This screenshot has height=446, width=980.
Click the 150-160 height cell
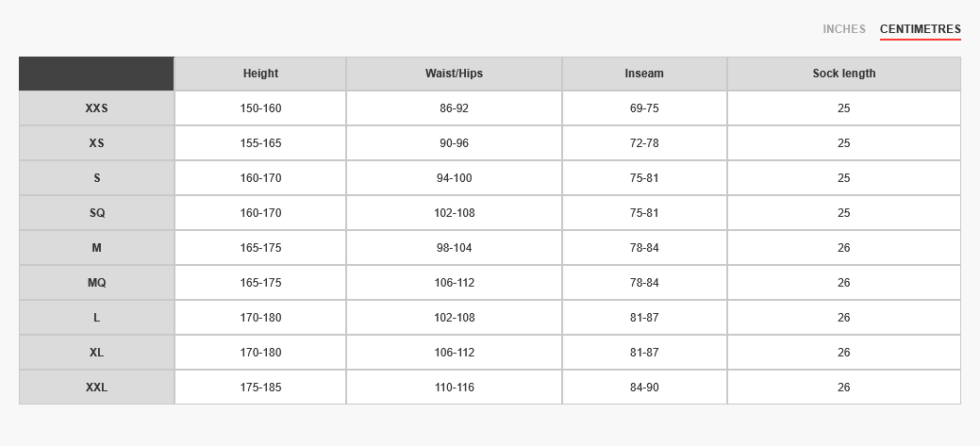point(260,108)
